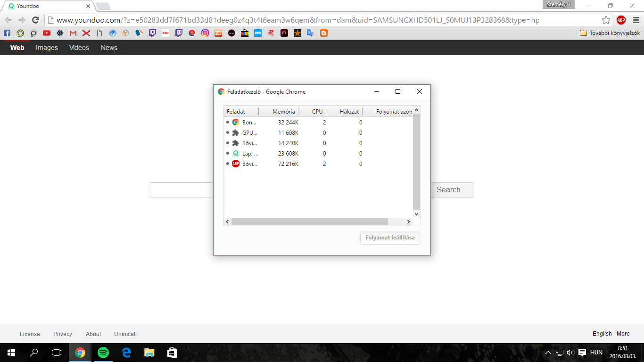Open the shopping bag bookmark
This screenshot has height=362, width=644.
click(244, 33)
